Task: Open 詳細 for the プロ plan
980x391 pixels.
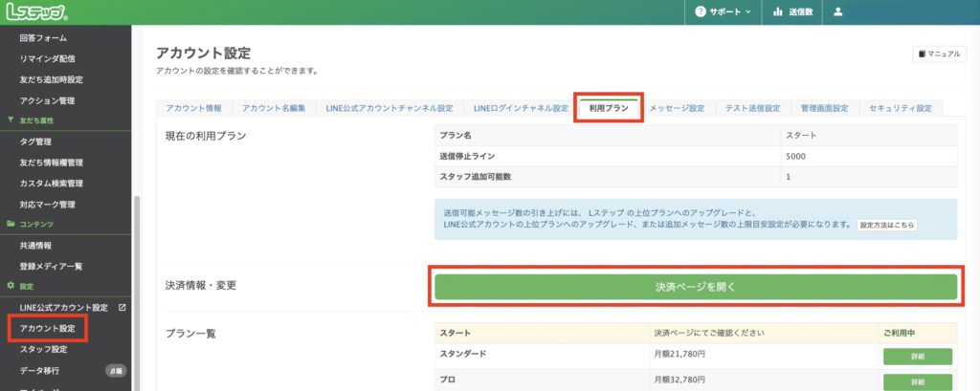Action: coord(917,381)
